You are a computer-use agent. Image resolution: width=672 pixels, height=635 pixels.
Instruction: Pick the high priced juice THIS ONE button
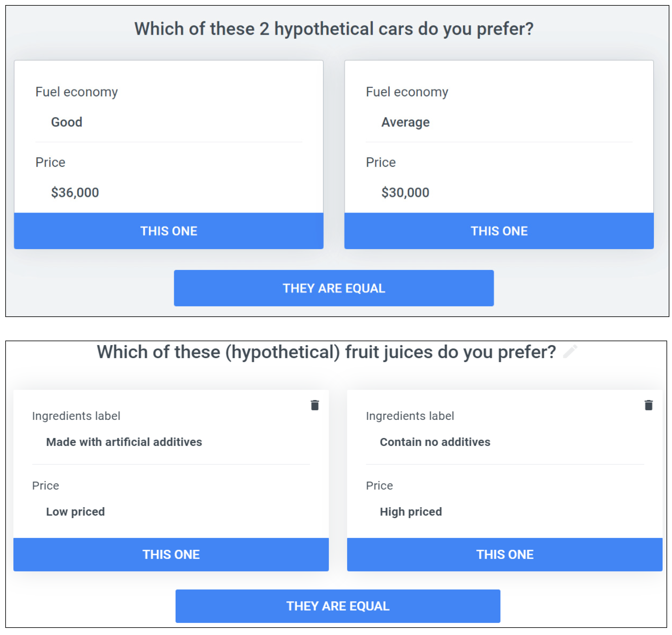pyautogui.click(x=505, y=554)
